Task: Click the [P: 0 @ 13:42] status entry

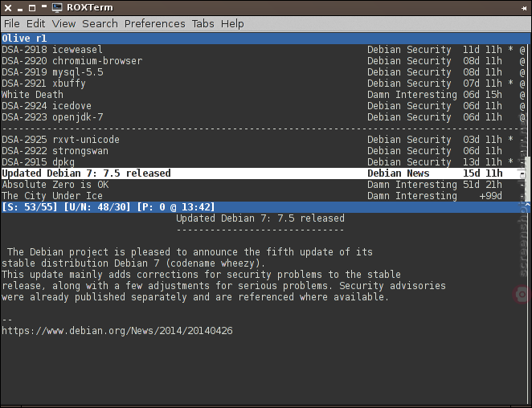Action: [176, 206]
